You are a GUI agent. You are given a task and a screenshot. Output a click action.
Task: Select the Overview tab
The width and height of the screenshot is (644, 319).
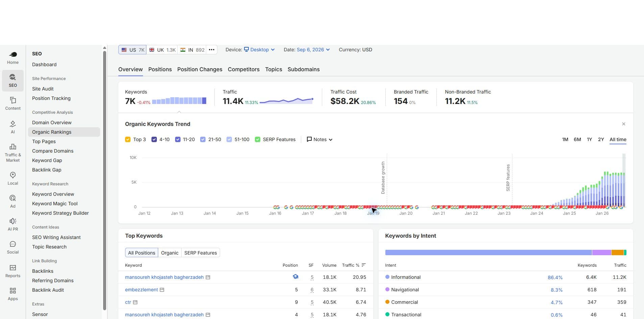coord(130,69)
